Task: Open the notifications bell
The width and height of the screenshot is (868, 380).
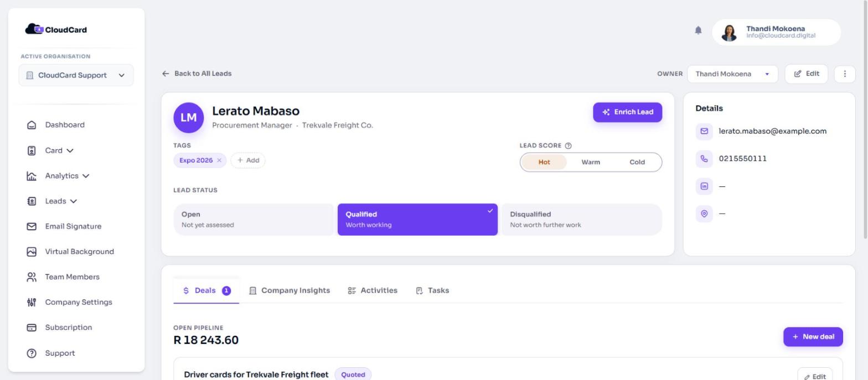Action: pos(698,30)
